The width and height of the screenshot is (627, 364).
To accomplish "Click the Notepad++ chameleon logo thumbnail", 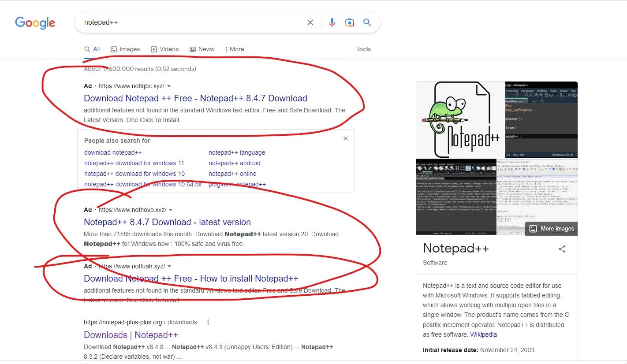I will point(460,119).
